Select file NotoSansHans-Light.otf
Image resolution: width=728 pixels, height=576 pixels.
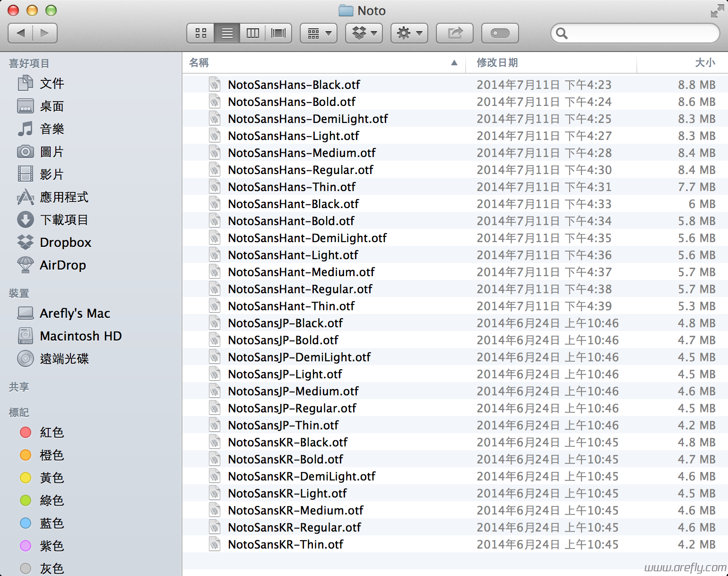(455, 136)
